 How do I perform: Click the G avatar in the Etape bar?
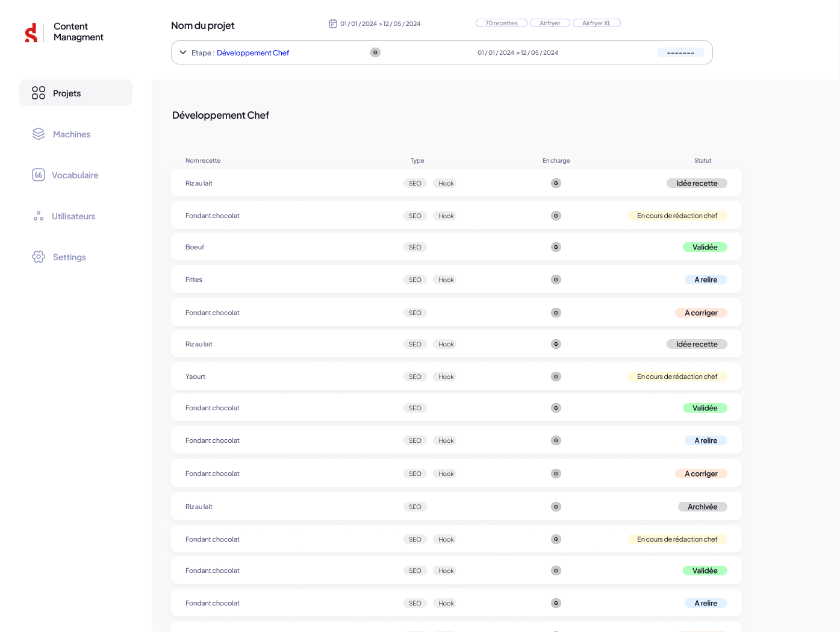point(375,52)
